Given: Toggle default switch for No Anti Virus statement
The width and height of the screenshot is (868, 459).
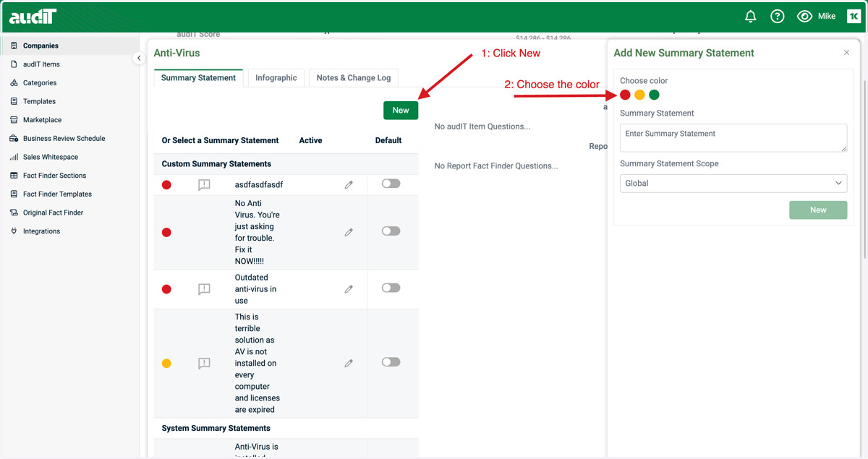Looking at the screenshot, I should click(x=391, y=231).
